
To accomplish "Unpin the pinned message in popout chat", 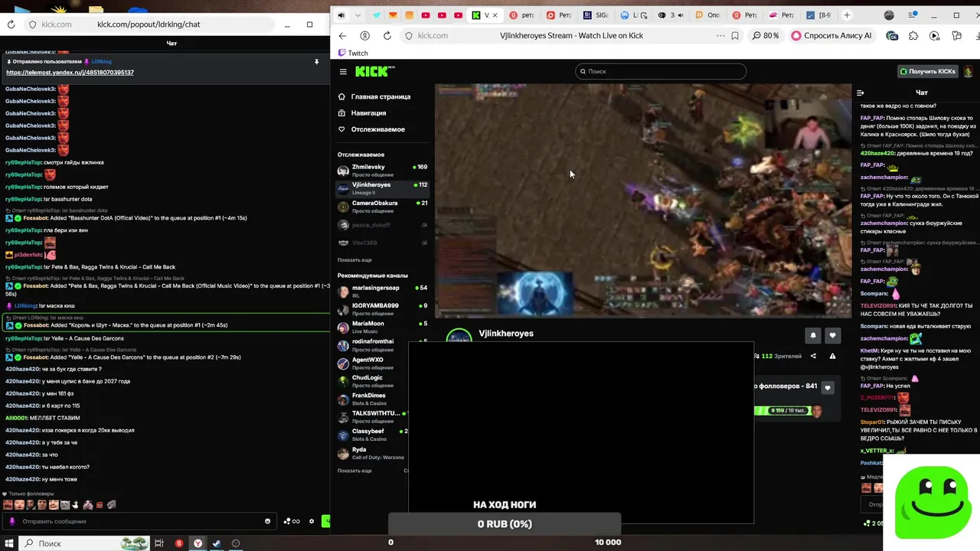I will click(316, 61).
